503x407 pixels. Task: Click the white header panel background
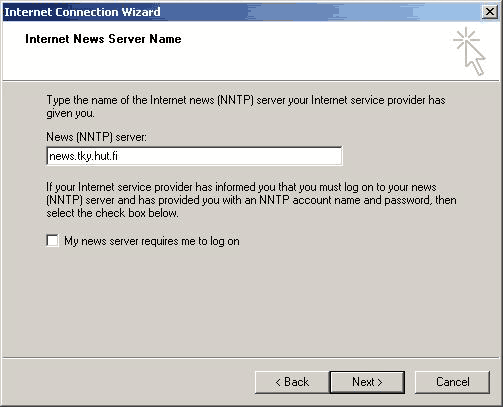[300, 60]
